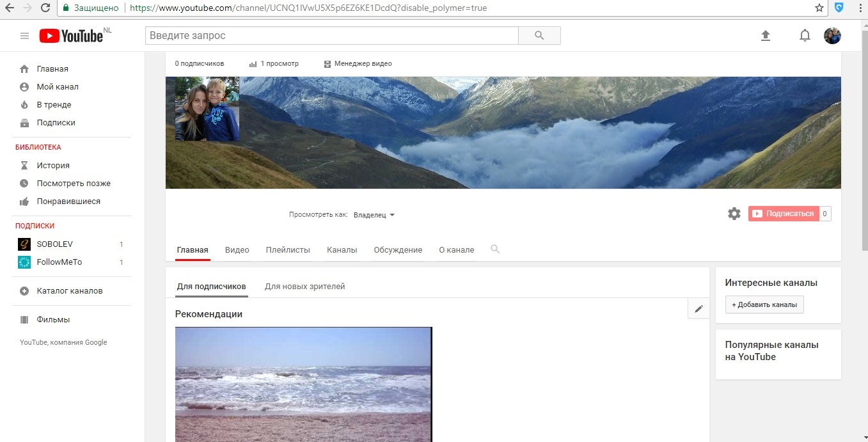
Task: Click the Рекомендации section title
Action: (x=209, y=314)
